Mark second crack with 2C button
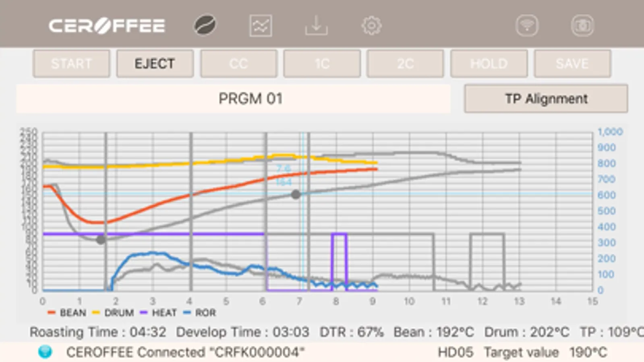This screenshot has height=362, width=644. 405,64
